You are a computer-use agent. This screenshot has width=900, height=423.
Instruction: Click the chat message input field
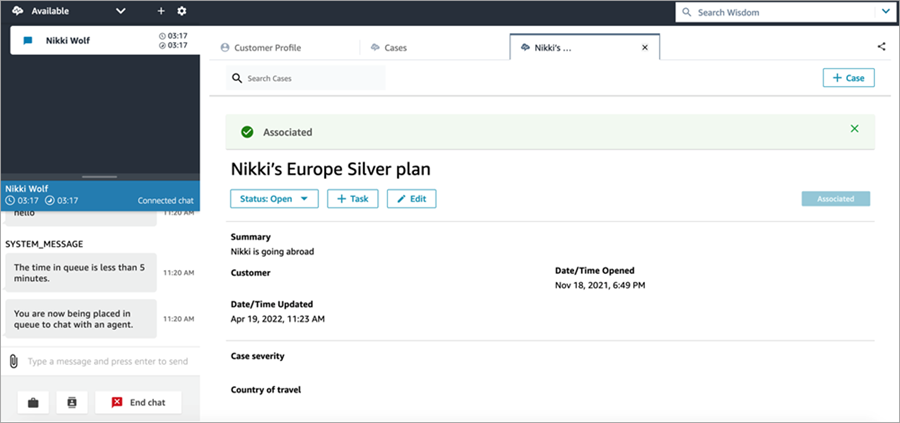point(110,360)
